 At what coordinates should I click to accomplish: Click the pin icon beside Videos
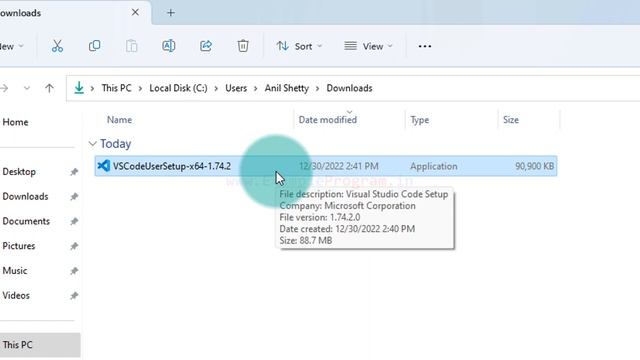[74, 296]
